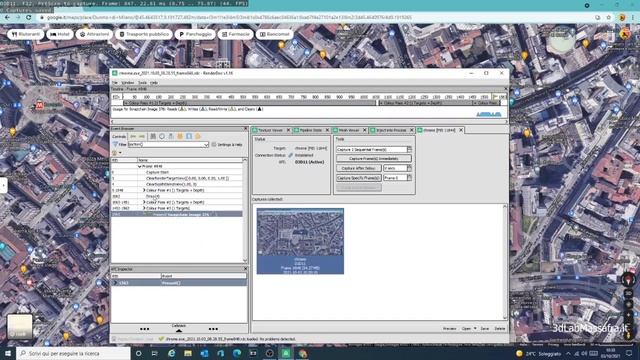Click Settings & Help in Event Browser
Viewport: 640px width, 360px height.
click(228, 144)
